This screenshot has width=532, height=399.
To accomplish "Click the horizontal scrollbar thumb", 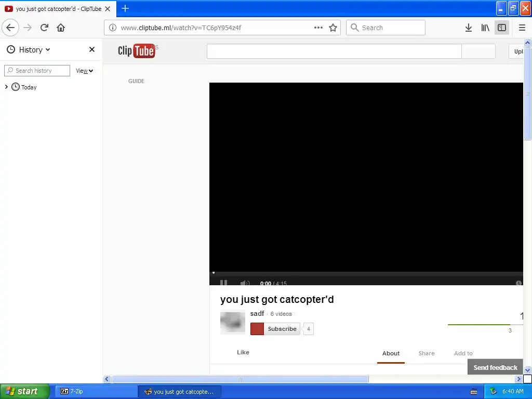I will 240,379.
